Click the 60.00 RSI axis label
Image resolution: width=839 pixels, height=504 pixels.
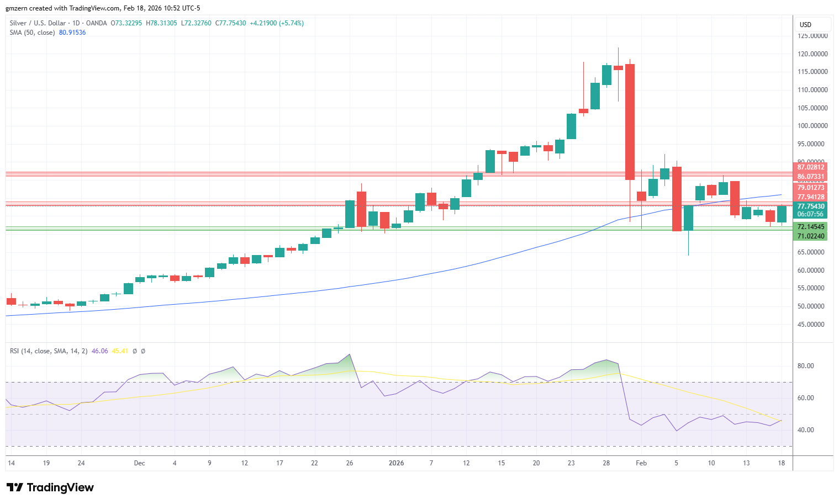coord(805,398)
